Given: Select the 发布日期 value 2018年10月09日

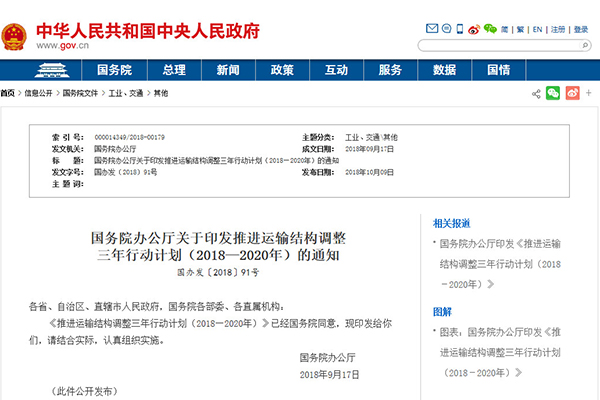Looking at the screenshot, I should click(369, 173).
